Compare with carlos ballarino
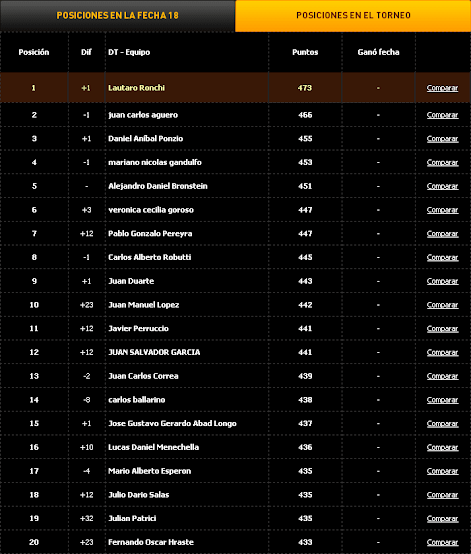471x554 pixels. pyautogui.click(x=442, y=400)
